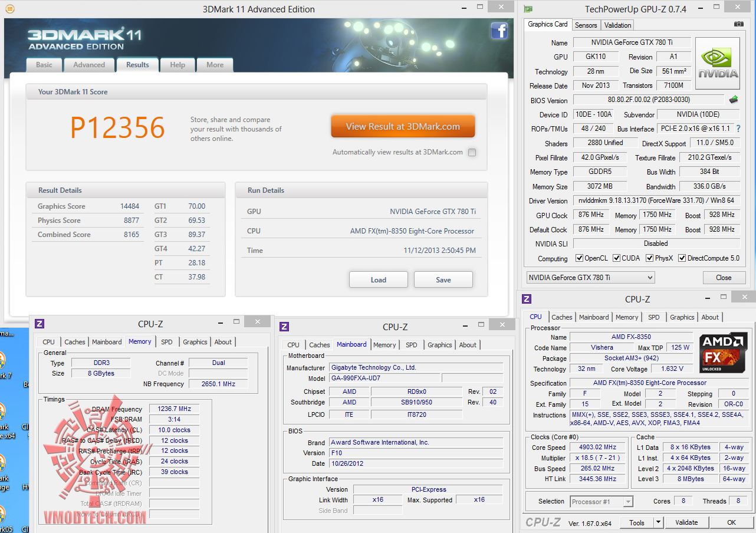Screen dimensions: 756x533
Task: Open the Help tab in 3DMark
Action: pyautogui.click(x=178, y=65)
